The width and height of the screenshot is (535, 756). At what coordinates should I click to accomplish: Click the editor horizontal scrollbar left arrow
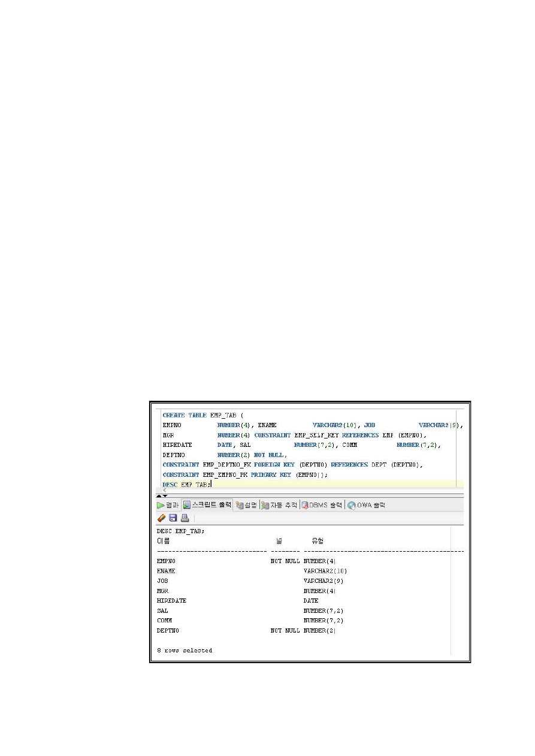coord(165,490)
